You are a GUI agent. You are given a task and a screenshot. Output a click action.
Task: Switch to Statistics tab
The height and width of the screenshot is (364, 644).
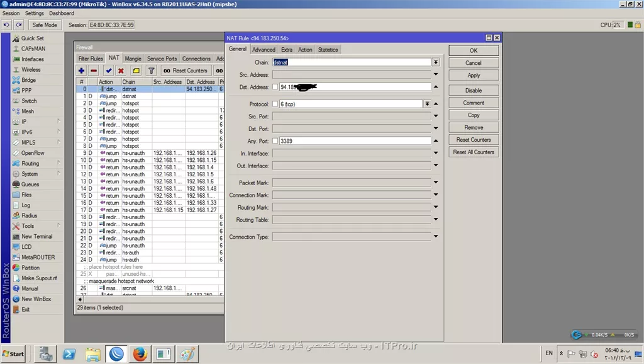pos(328,49)
